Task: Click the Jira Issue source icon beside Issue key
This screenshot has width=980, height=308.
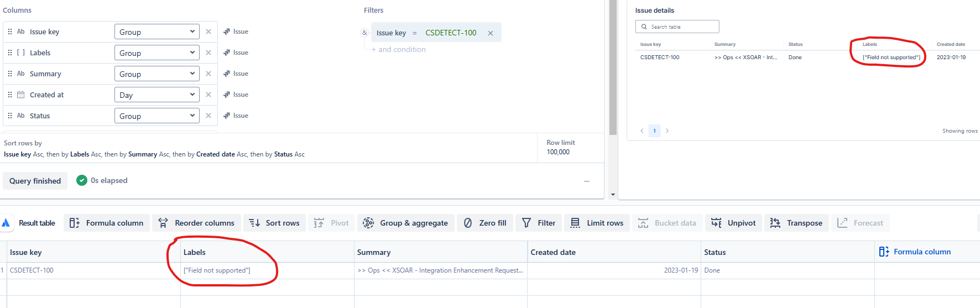Action: tap(227, 32)
